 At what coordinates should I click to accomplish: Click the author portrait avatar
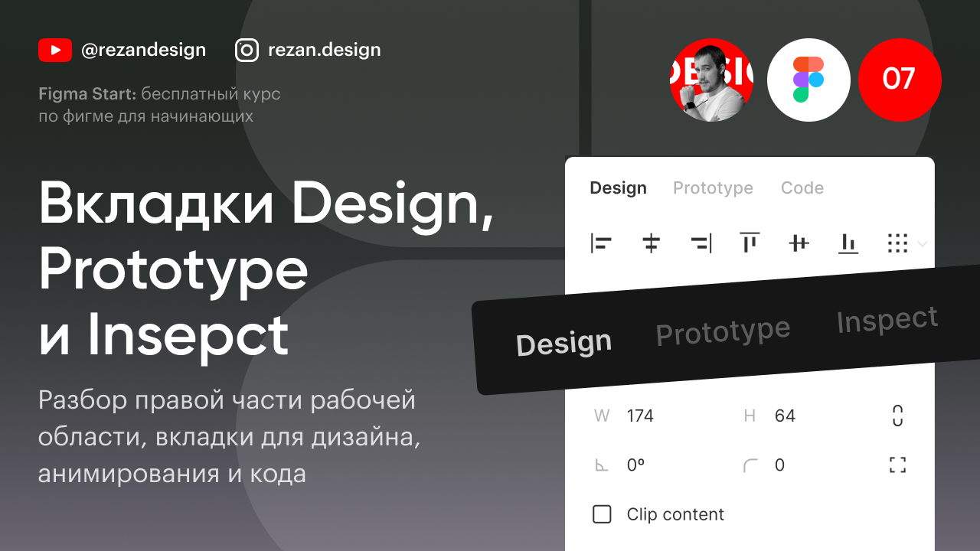pyautogui.click(x=711, y=80)
